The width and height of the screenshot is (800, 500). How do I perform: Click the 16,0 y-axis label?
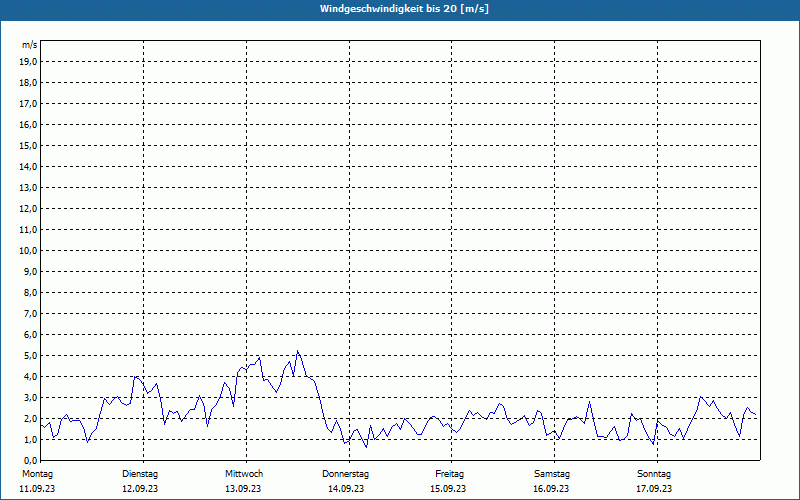28,124
